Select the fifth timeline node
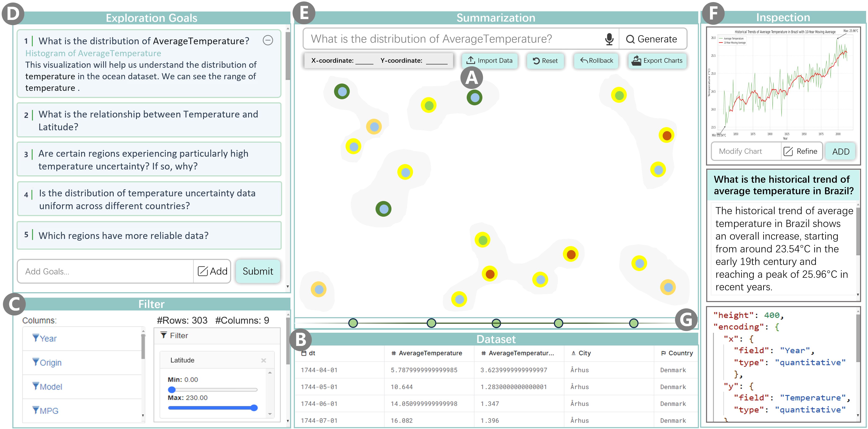This screenshot has width=868, height=429. click(634, 323)
